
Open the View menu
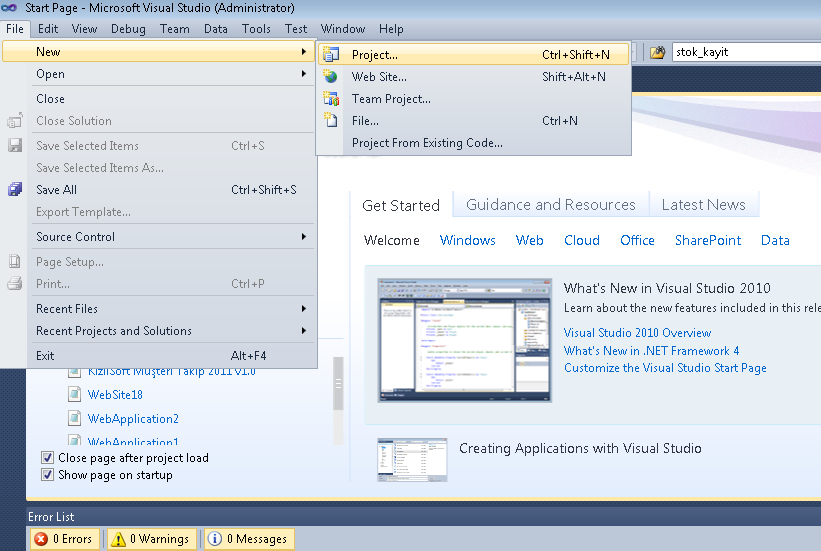pyautogui.click(x=84, y=29)
